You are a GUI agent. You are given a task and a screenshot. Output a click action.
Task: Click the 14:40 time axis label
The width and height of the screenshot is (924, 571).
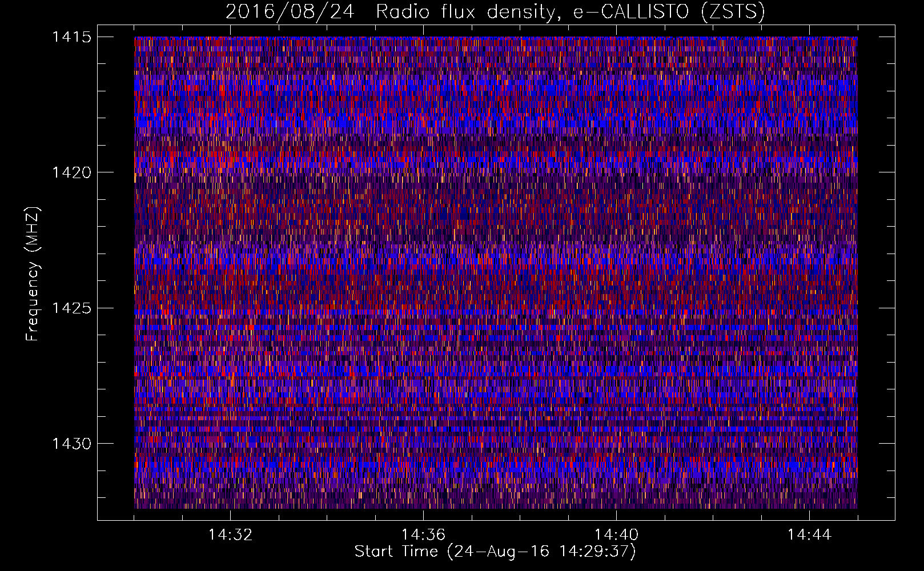[x=616, y=535]
